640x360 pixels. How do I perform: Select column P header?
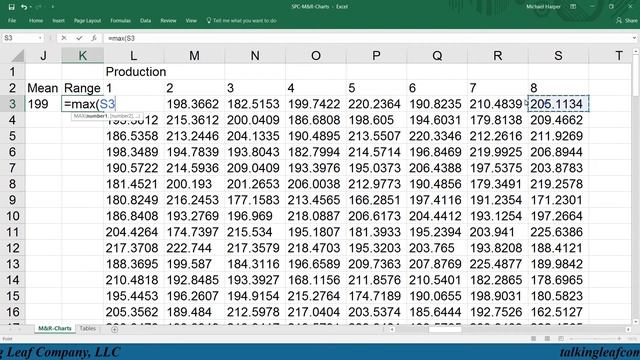[x=376, y=56]
